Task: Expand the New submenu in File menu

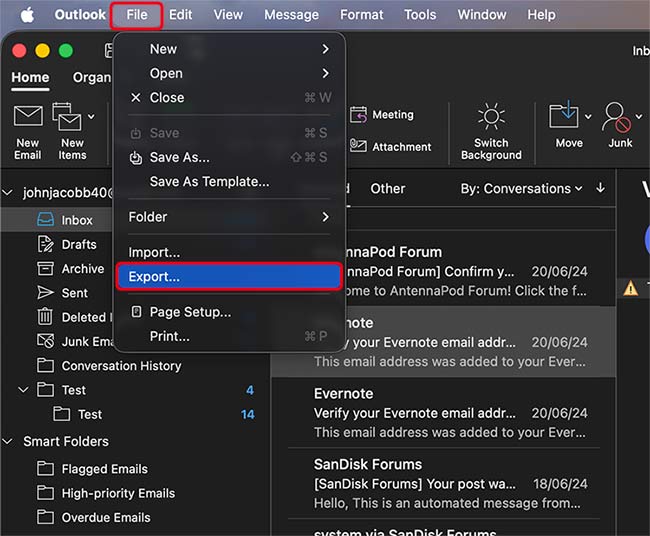Action: coord(325,49)
